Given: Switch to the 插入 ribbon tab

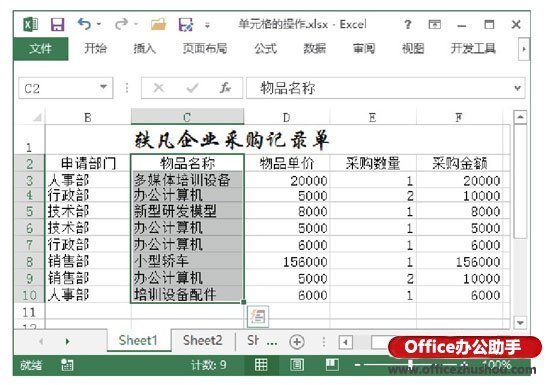Looking at the screenshot, I should pos(145,48).
